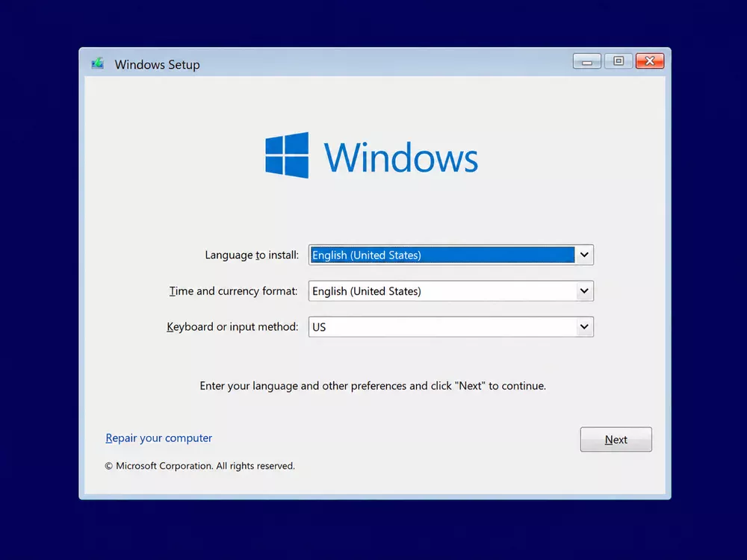Maximize the Windows Setup window
Viewport: 747px width, 560px height.
(x=619, y=61)
